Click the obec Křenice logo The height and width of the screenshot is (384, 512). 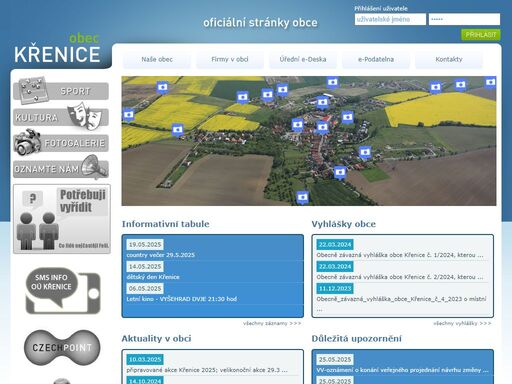[x=57, y=49]
